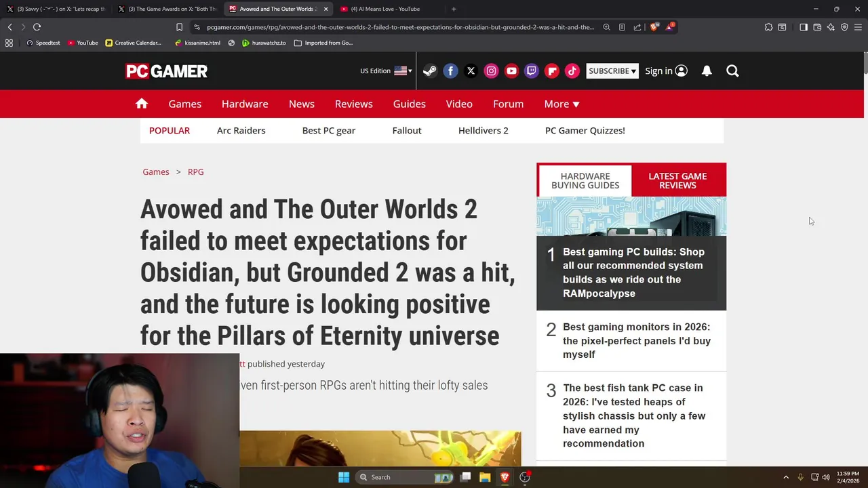Open a new browser tab
868x488 pixels.
point(454,9)
